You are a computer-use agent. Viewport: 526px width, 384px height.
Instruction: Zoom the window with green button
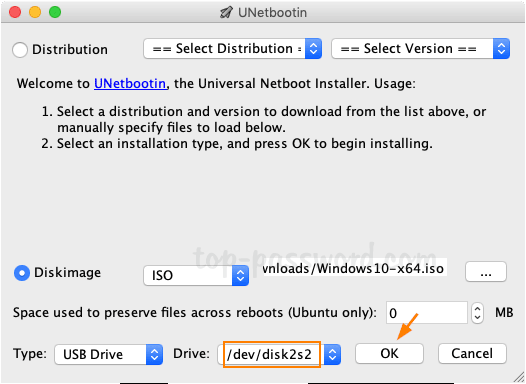[x=55, y=12]
